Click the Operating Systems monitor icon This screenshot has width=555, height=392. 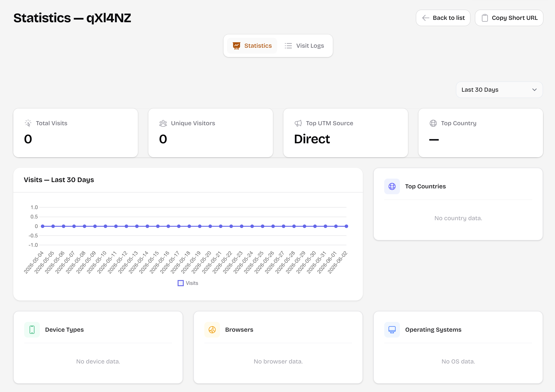point(392,330)
